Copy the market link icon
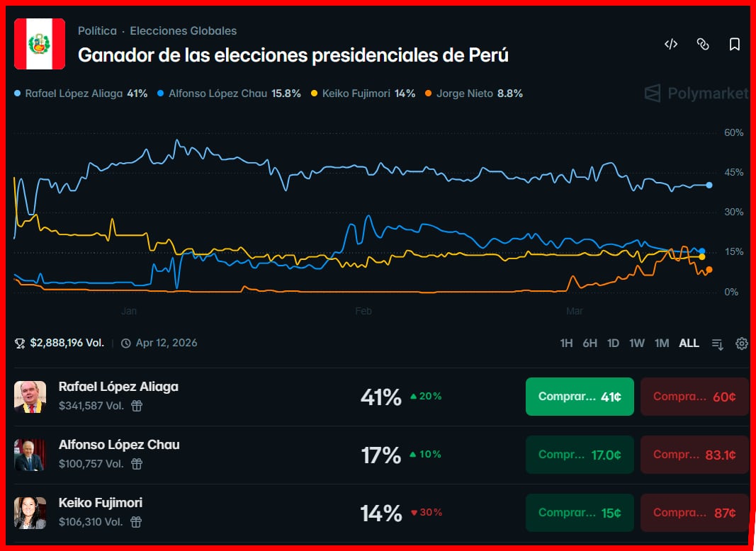The height and width of the screenshot is (551, 756). pyautogui.click(x=703, y=45)
